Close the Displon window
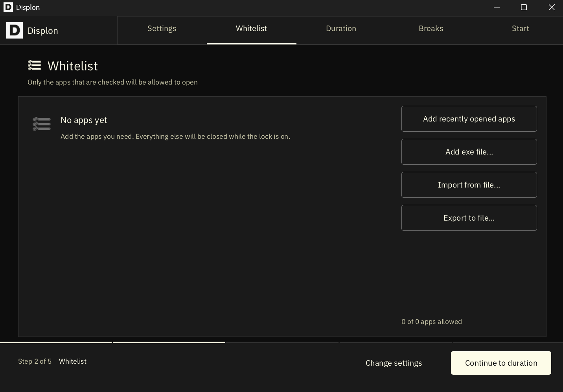Image resolution: width=563 pixels, height=392 pixels. (552, 7)
